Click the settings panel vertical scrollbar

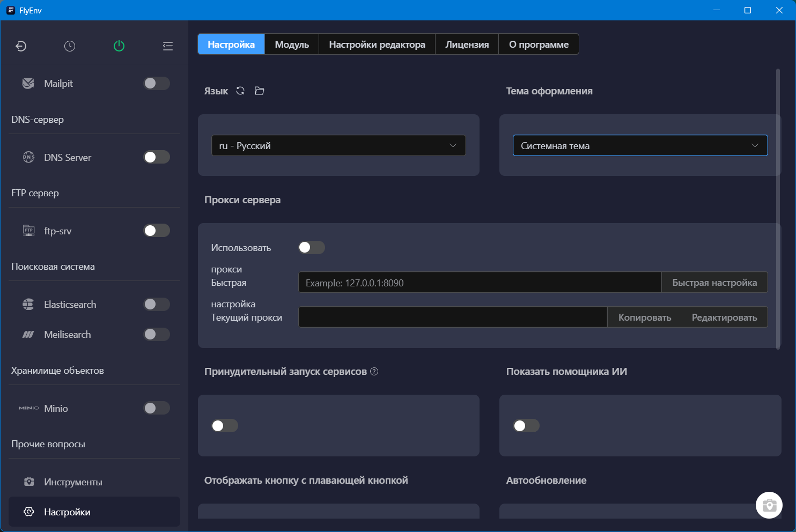tap(778, 209)
